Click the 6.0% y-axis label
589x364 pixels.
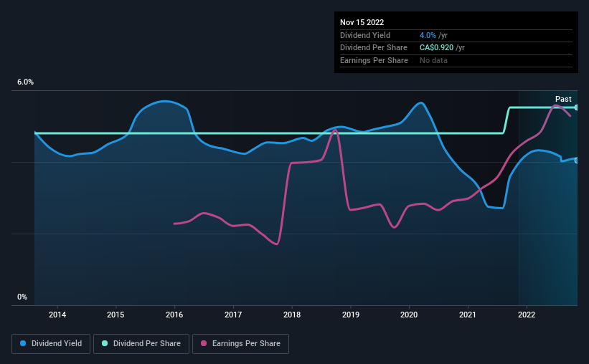[x=25, y=82]
